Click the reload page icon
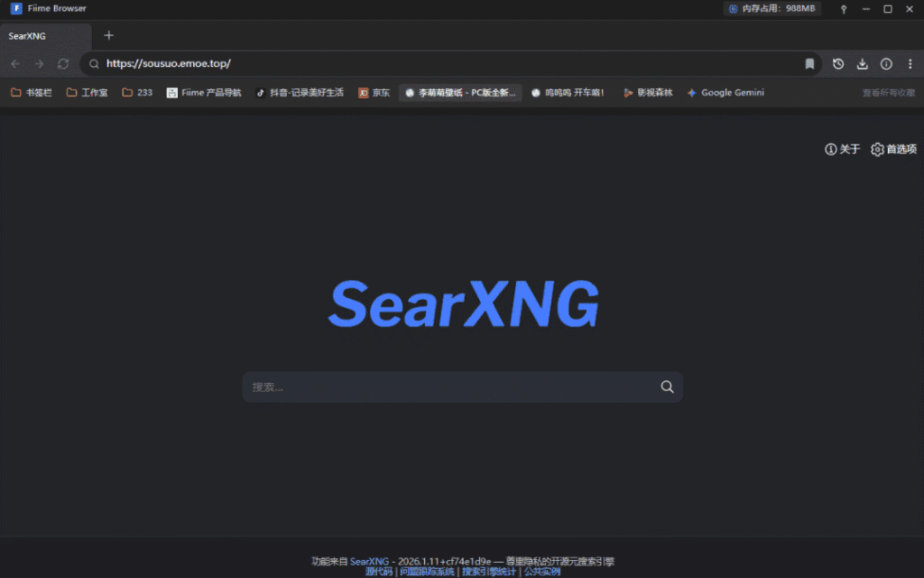The image size is (924, 578). pos(63,64)
